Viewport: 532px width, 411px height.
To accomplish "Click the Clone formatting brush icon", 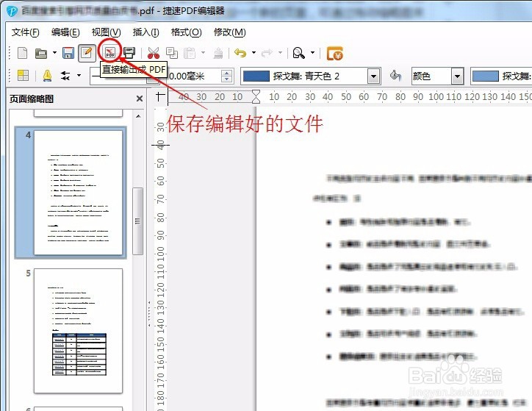I will pyautogui.click(x=218, y=53).
